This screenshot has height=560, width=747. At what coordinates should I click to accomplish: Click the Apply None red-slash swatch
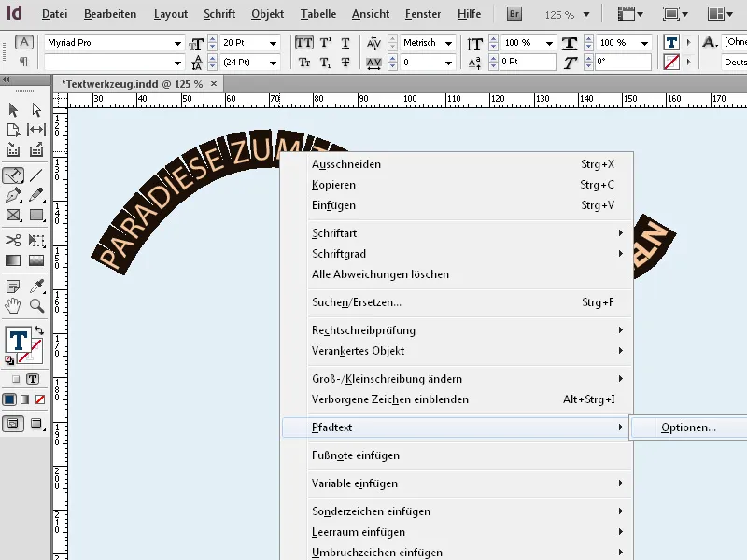tap(40, 399)
